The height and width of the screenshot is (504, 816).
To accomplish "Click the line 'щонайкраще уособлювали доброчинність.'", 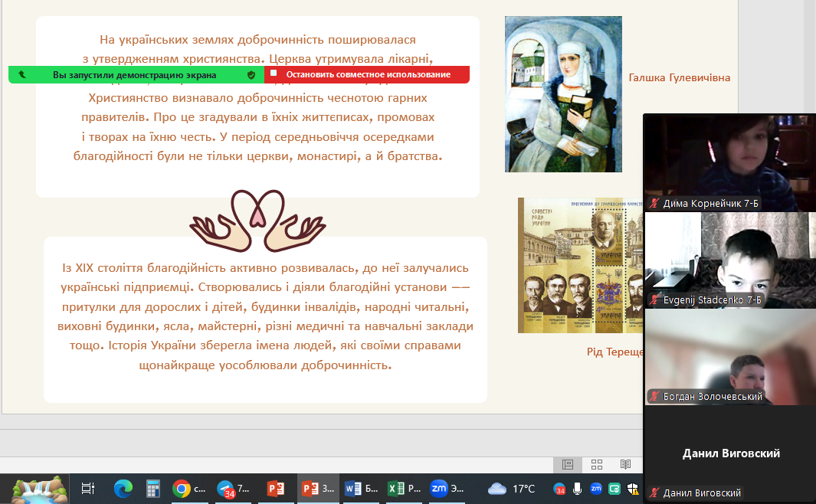I will (x=265, y=365).
